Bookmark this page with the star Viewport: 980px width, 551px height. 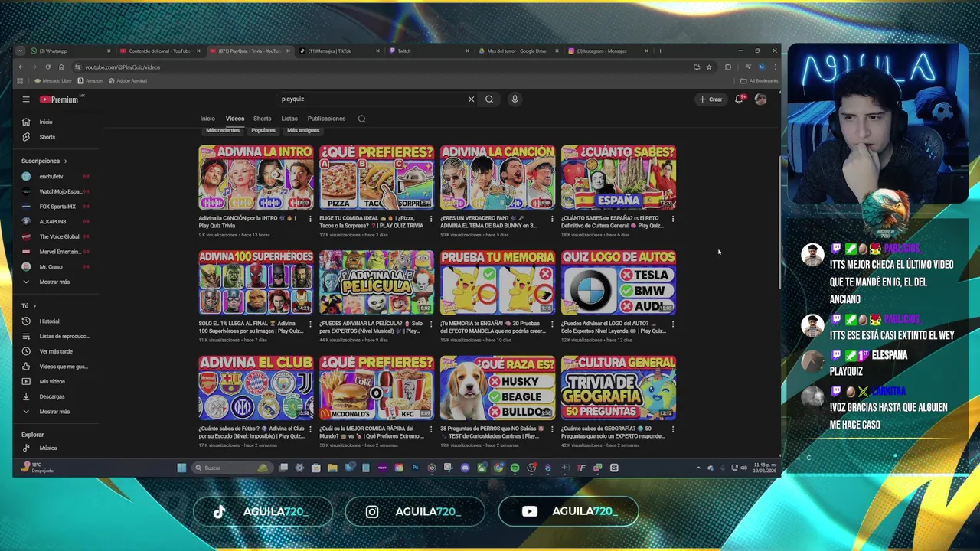pos(709,67)
